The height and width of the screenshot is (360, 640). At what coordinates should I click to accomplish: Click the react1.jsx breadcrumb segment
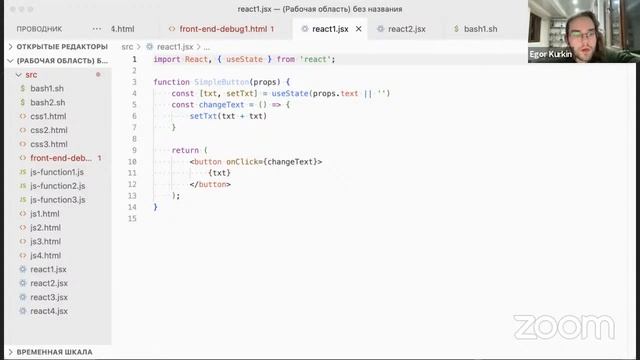(x=175, y=47)
